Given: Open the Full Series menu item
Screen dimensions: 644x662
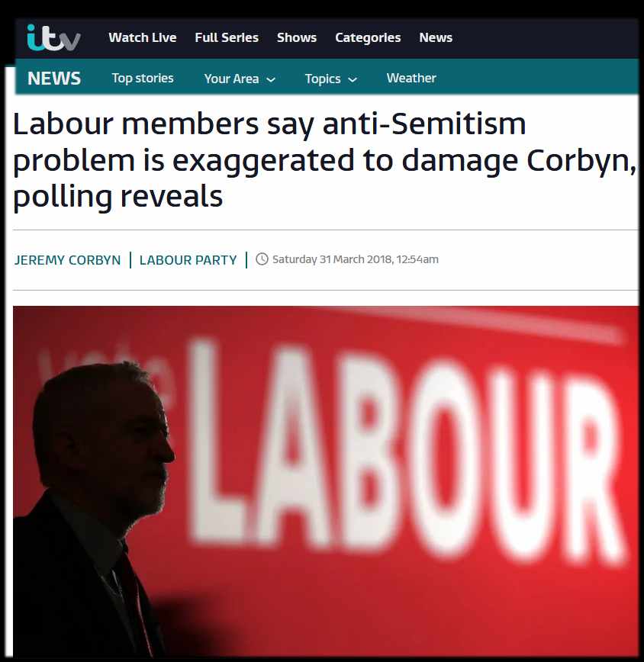Looking at the screenshot, I should pyautogui.click(x=227, y=37).
